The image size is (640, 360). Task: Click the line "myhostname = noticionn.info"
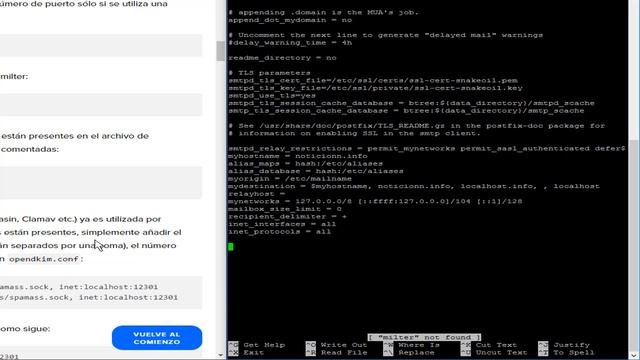click(x=298, y=156)
